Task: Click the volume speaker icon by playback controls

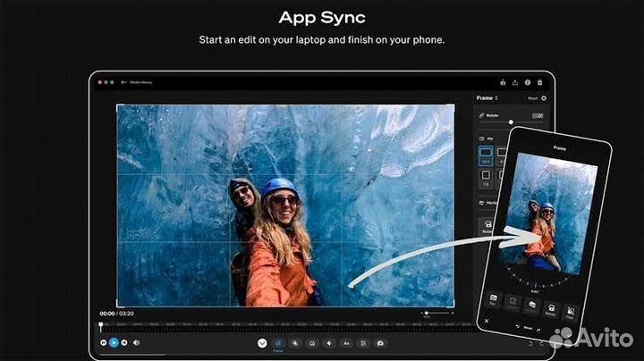Action: click(x=136, y=342)
